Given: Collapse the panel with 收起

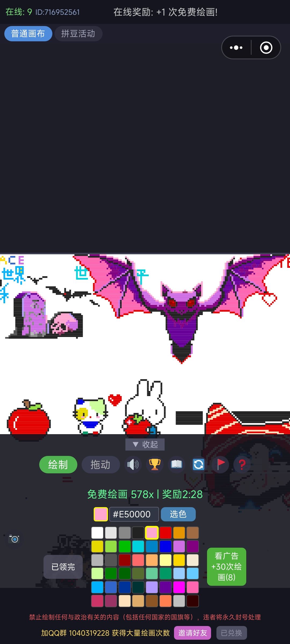Looking at the screenshot, I should point(145,444).
